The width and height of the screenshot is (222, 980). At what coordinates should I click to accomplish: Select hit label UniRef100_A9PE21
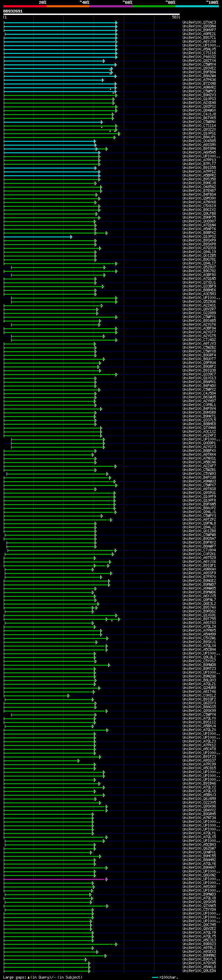199,34
